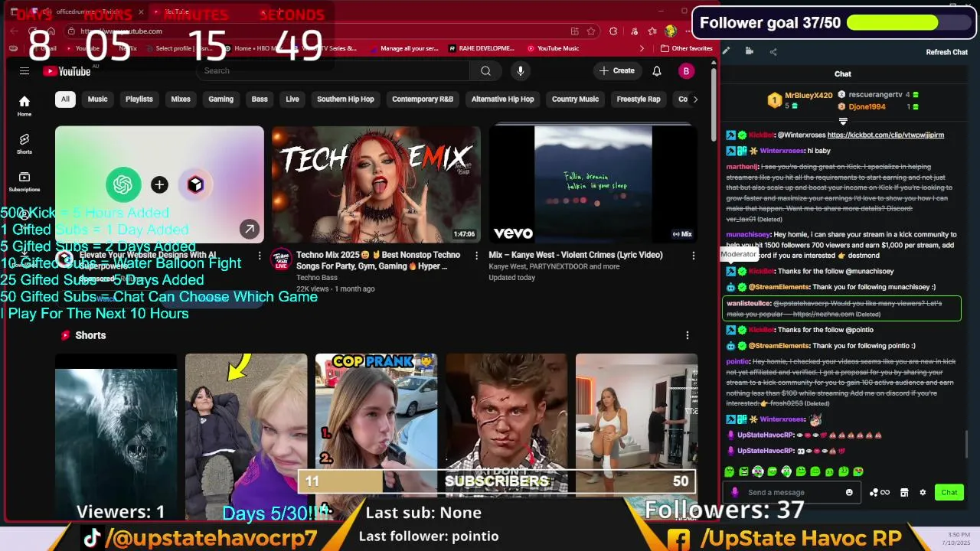This screenshot has height=551, width=980.
Task: Select the Music filter chip
Action: (97, 99)
